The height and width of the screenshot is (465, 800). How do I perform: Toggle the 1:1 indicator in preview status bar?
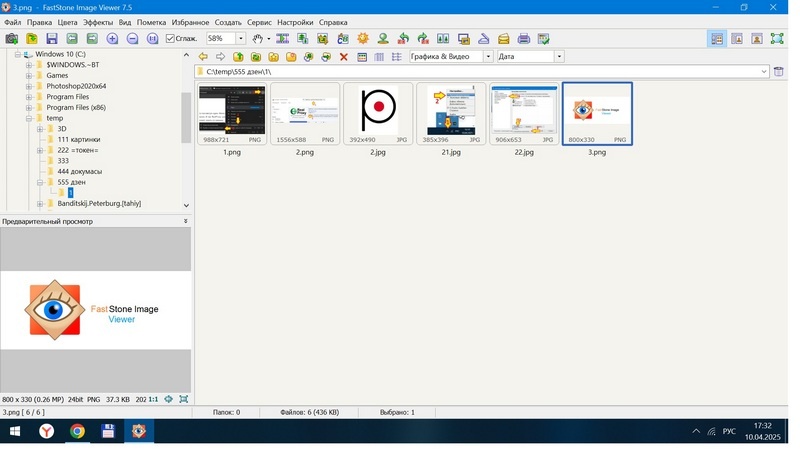(x=153, y=400)
